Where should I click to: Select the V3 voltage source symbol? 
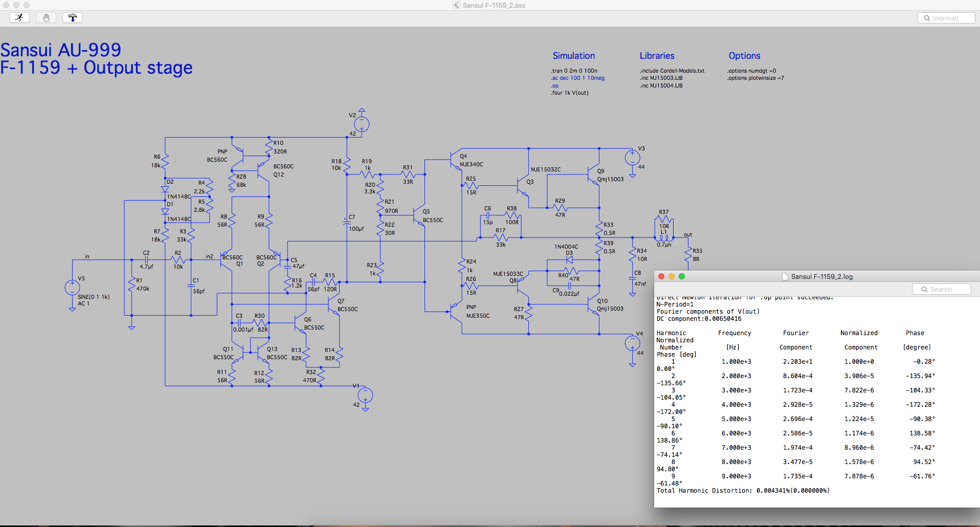click(632, 158)
